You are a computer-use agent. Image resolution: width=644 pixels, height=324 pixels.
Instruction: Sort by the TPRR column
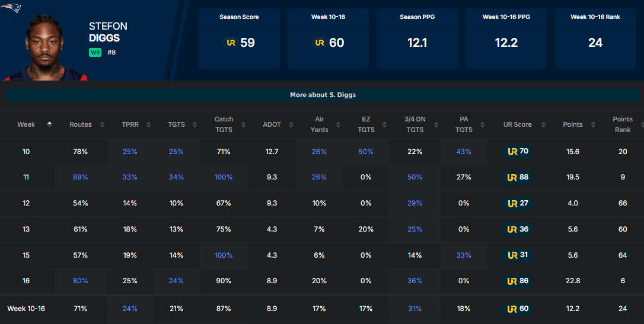tap(130, 124)
